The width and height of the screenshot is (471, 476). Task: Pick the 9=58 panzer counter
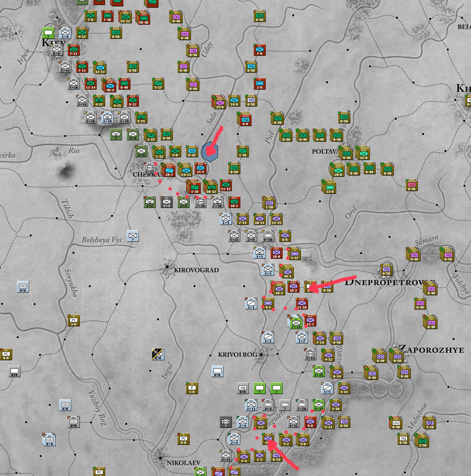(268, 236)
